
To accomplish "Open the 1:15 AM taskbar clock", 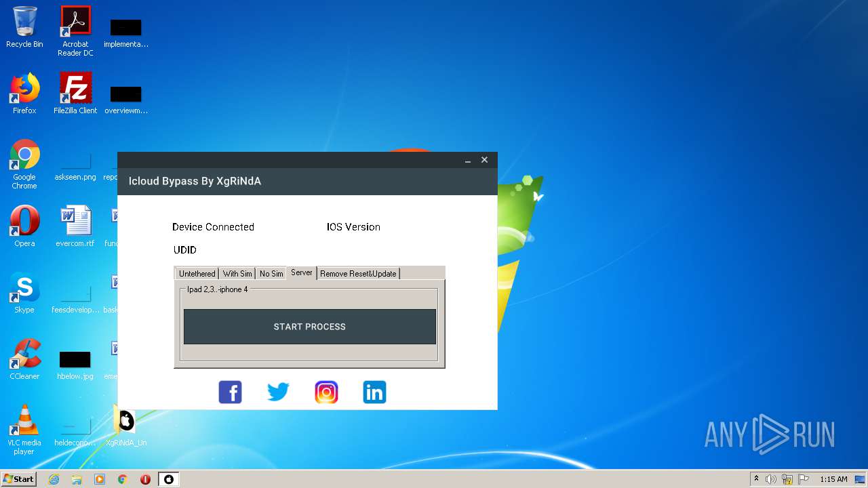I will tap(833, 479).
